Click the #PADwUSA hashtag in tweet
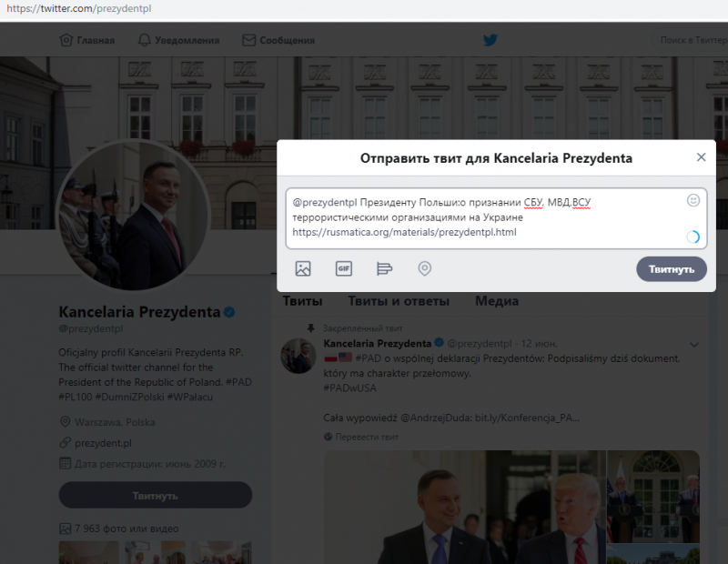This screenshot has width=728, height=564. (349, 388)
